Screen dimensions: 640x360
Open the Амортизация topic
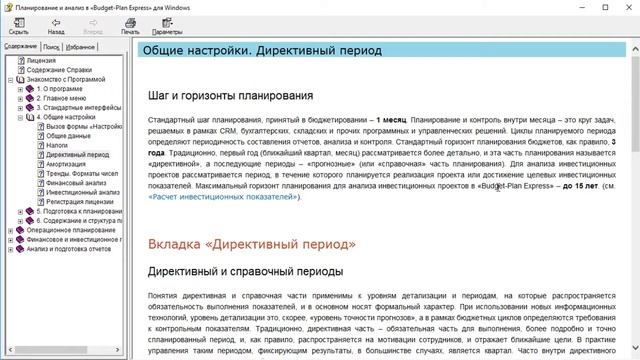(66, 164)
